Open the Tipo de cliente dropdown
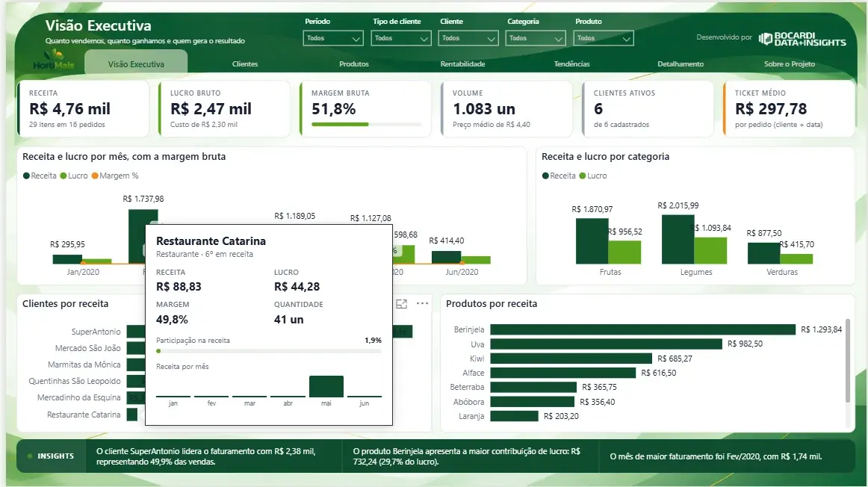This screenshot has height=487, width=868. (x=401, y=38)
